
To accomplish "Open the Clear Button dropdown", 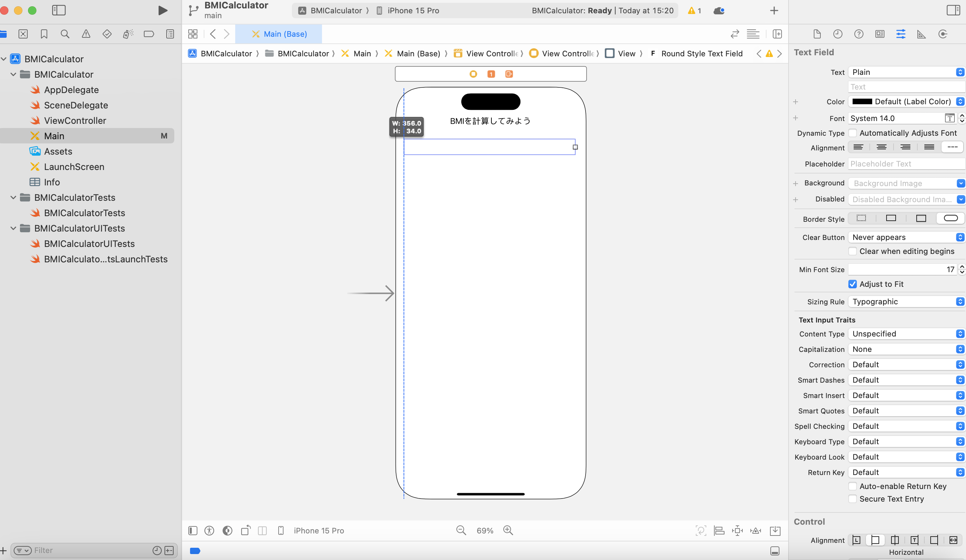I will click(906, 237).
